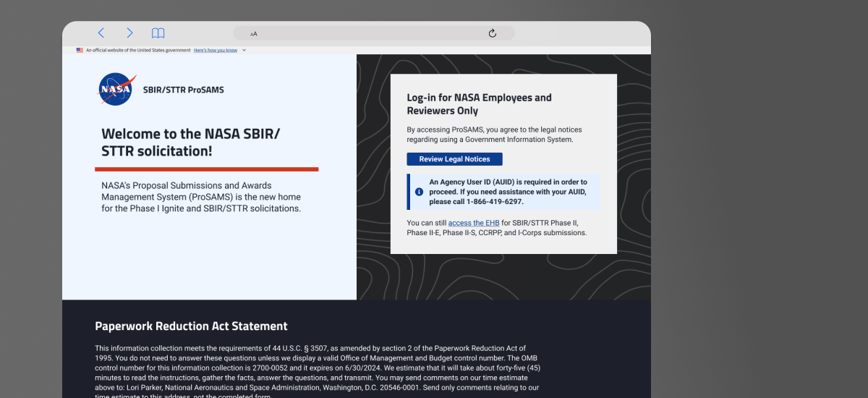Open the "access the EHB" link
Screen dimensions: 868x398
tap(474, 223)
